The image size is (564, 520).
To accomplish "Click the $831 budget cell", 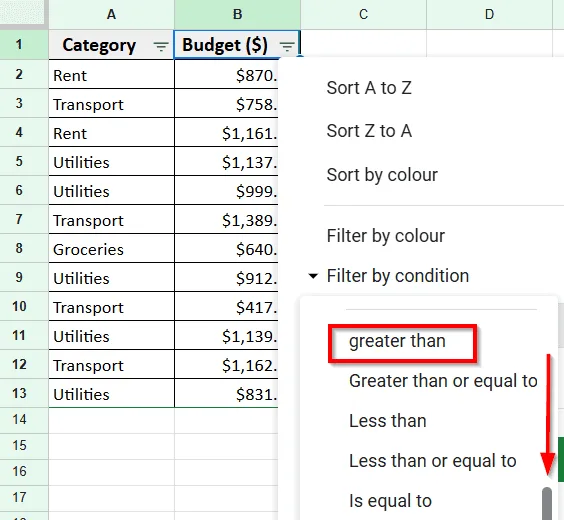I will [227, 393].
